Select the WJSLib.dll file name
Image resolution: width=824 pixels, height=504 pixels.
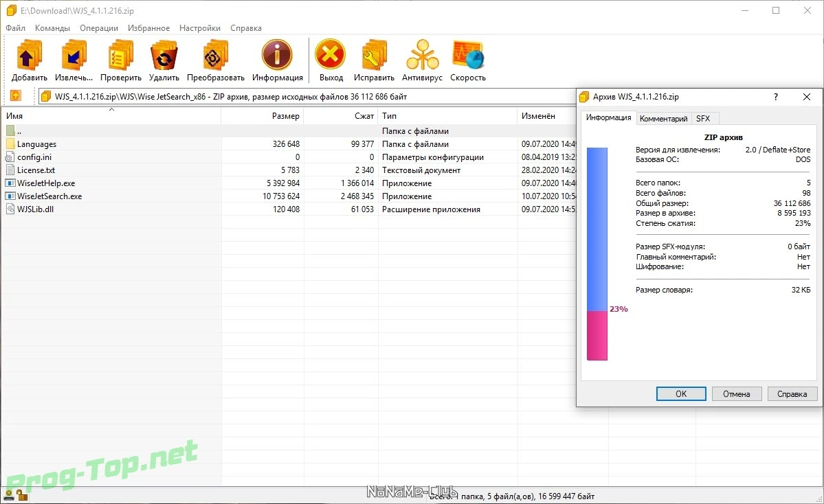[35, 209]
